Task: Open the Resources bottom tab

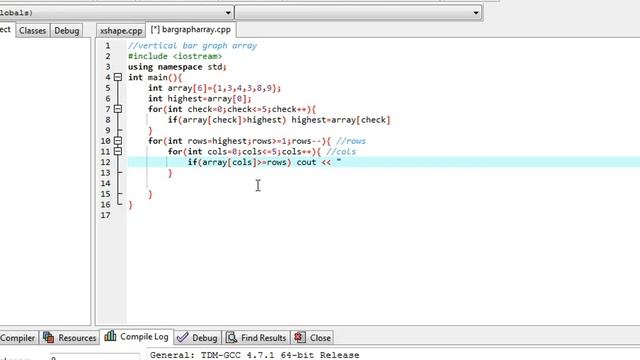Action: pyautogui.click(x=70, y=338)
